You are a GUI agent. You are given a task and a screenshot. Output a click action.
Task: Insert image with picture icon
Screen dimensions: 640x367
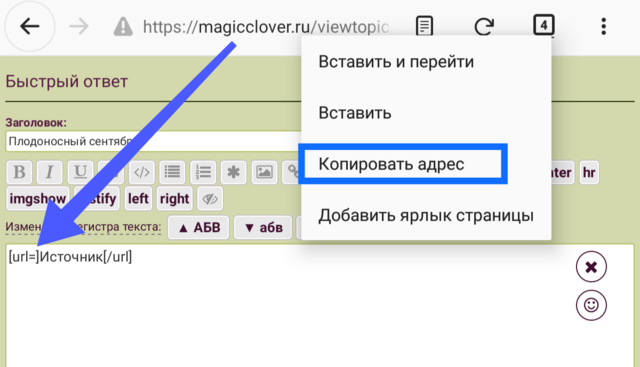(264, 172)
